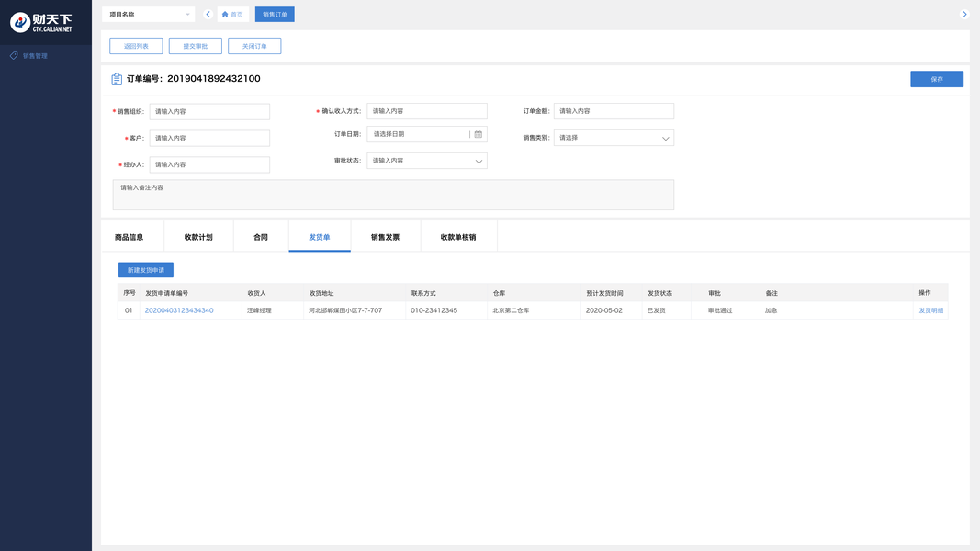
Task: Click the clipboard icon next to 订单编号
Action: click(117, 79)
